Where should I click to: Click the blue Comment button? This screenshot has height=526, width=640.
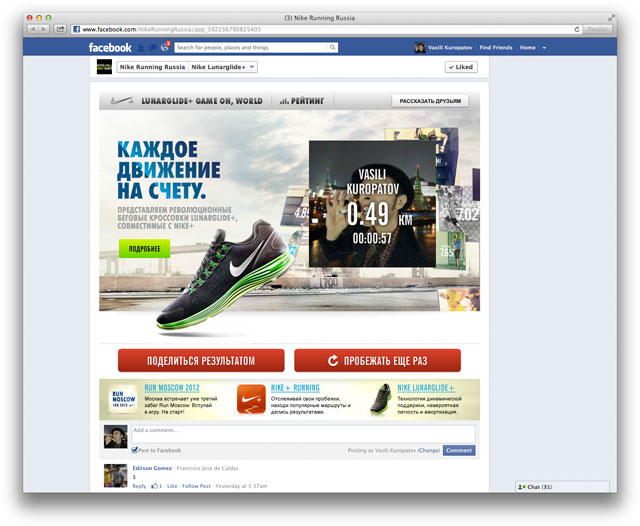[459, 451]
